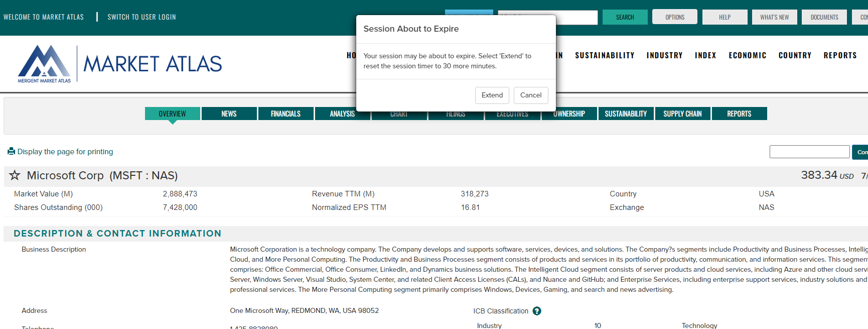Click the ICB Classification label
868x329 pixels.
point(501,311)
